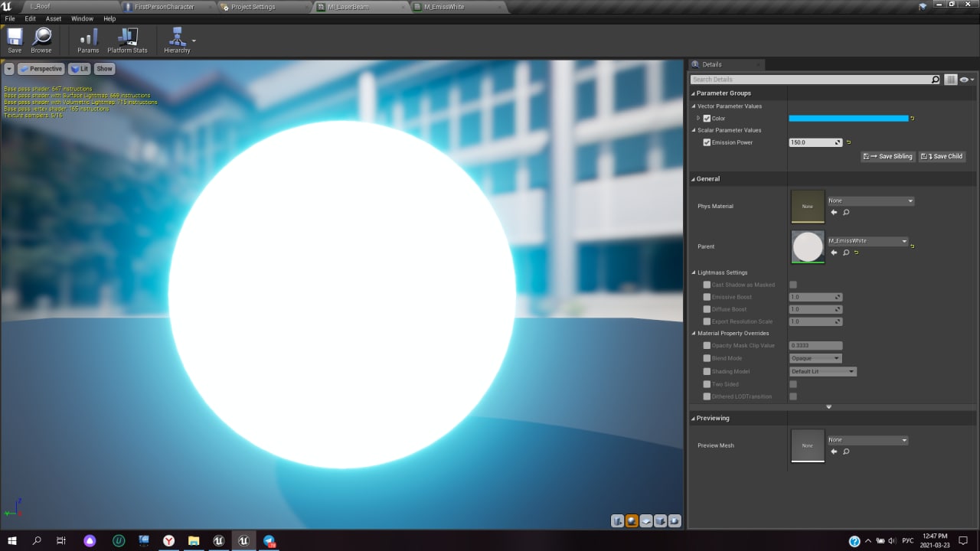This screenshot has width=980, height=551.
Task: Expand the Color vector parameter
Action: click(698, 118)
